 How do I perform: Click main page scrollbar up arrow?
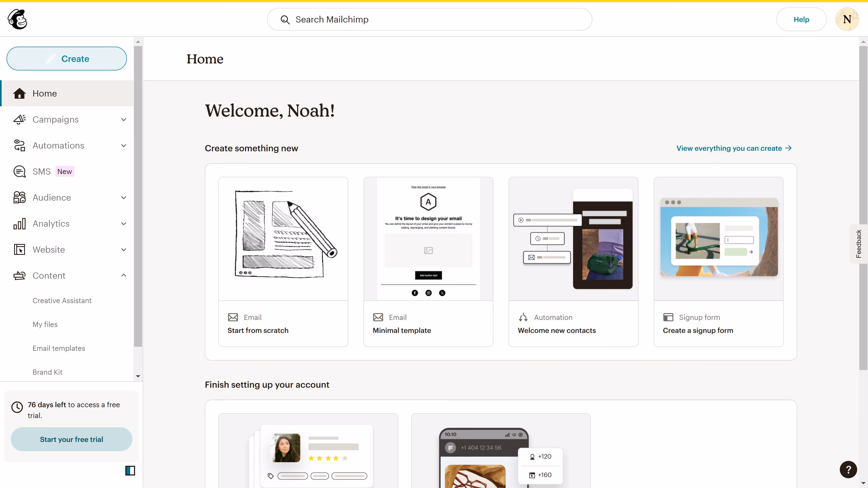point(863,42)
